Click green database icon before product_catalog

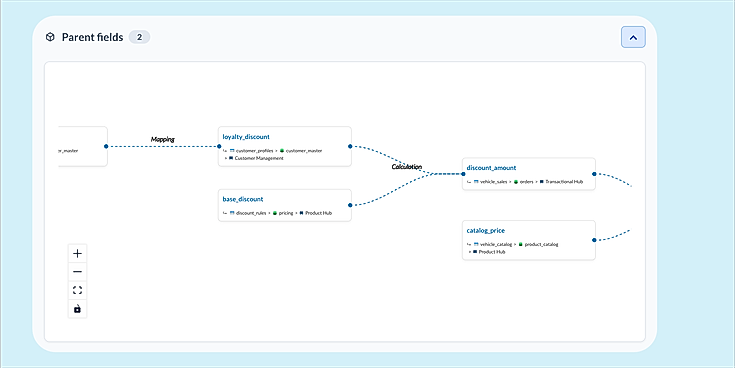click(521, 244)
